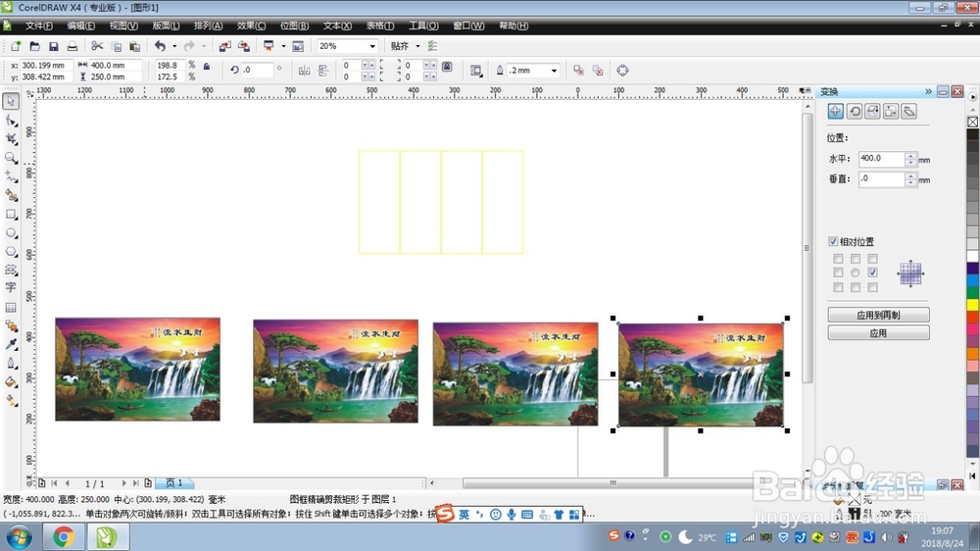
Task: Switch to Position mode in Transform docker
Action: (x=836, y=112)
